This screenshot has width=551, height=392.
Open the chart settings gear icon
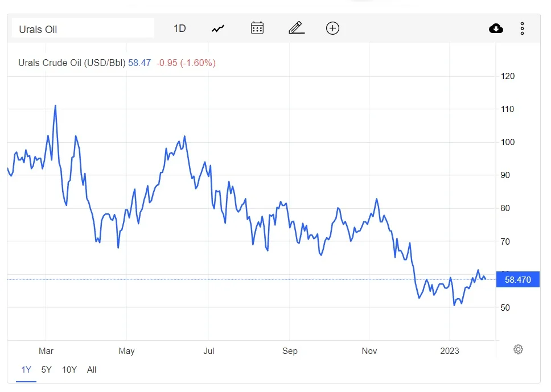click(518, 349)
